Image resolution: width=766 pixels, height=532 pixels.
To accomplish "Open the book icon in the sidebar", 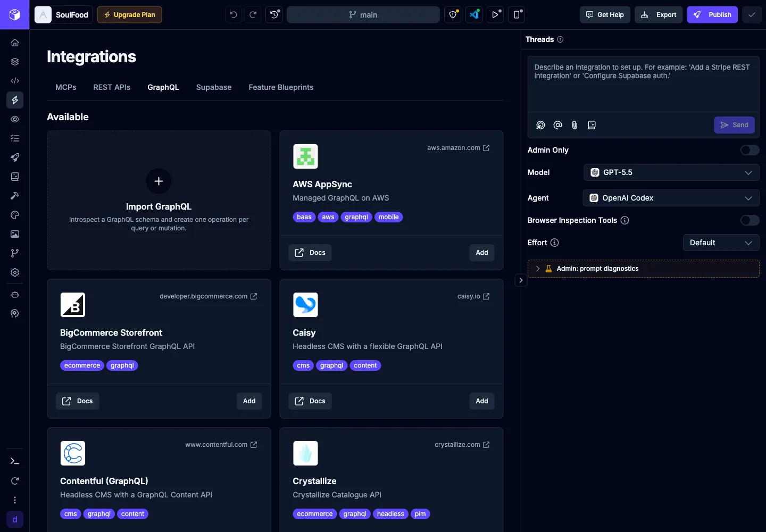I will click(x=15, y=177).
